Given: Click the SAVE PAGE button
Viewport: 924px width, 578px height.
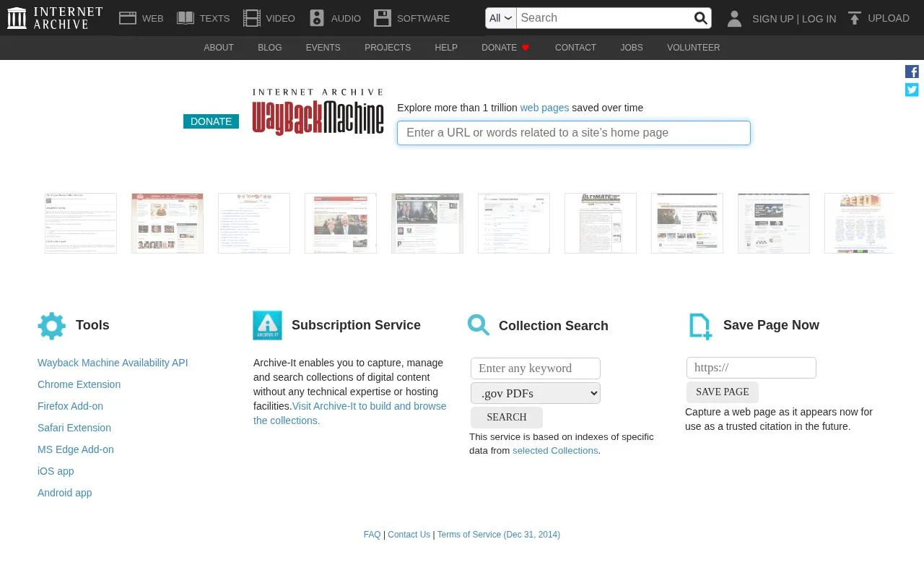Looking at the screenshot, I should [723, 392].
